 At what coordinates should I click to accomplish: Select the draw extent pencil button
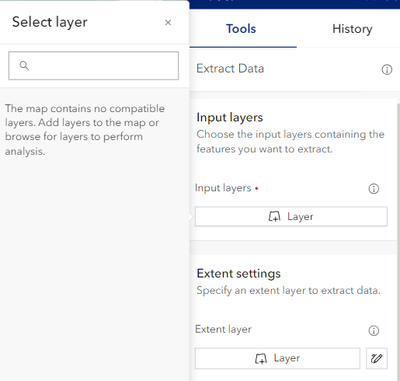click(377, 358)
